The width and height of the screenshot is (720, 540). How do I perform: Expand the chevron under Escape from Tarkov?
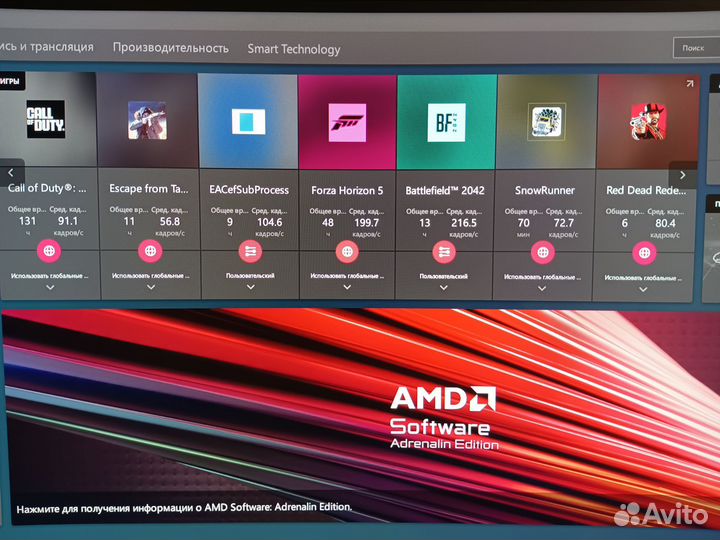[151, 287]
